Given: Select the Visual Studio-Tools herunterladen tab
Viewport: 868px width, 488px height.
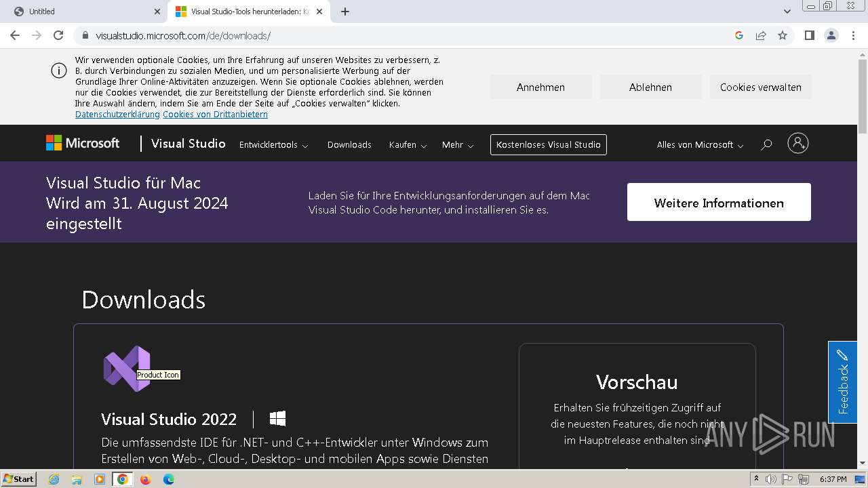Looking at the screenshot, I should pos(249,12).
